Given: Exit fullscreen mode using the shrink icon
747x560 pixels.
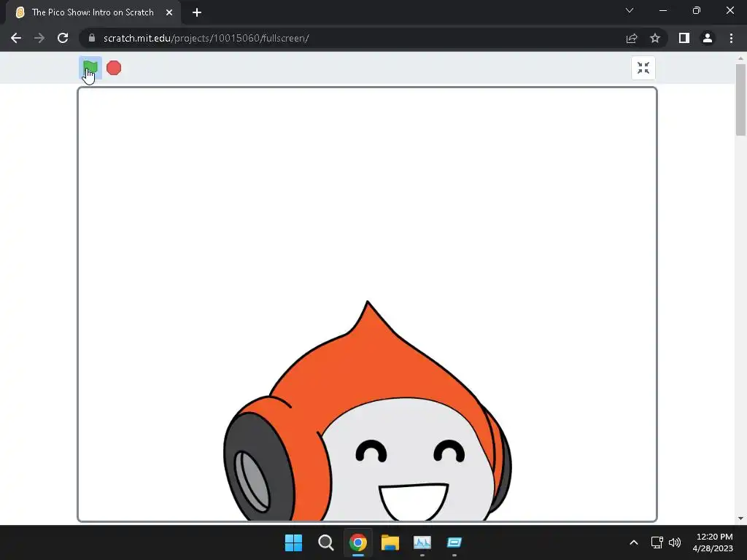Looking at the screenshot, I should (643, 68).
